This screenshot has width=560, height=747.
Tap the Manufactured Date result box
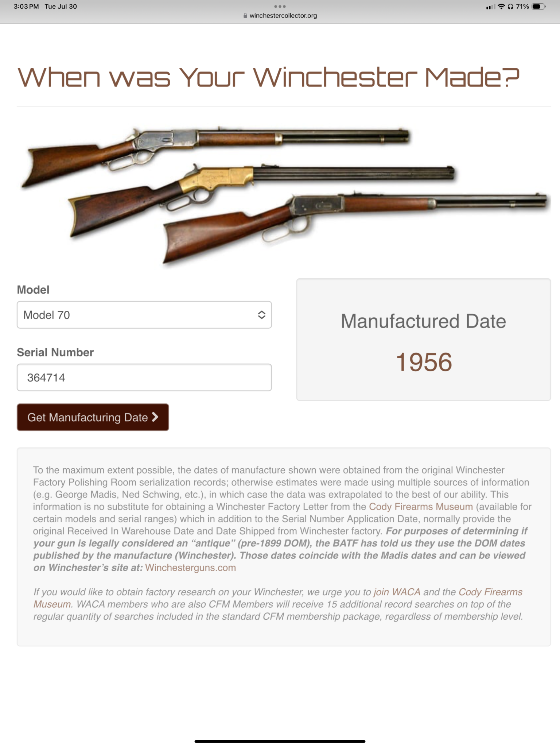click(423, 340)
